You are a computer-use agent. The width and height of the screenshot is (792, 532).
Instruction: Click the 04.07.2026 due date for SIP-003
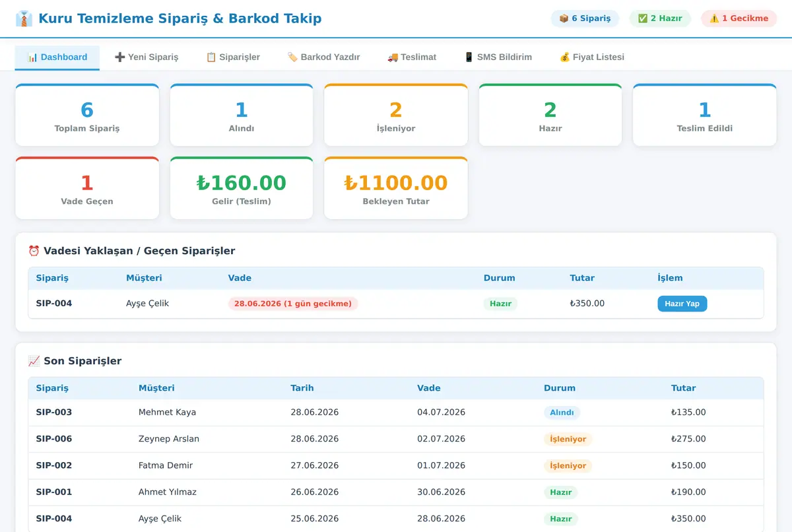pos(441,413)
